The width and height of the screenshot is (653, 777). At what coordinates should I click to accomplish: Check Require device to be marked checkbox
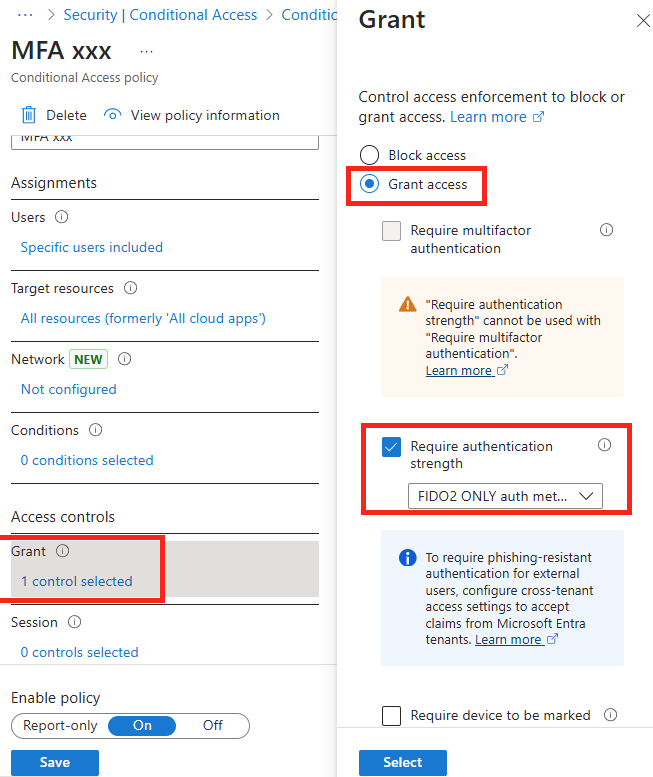coord(391,716)
